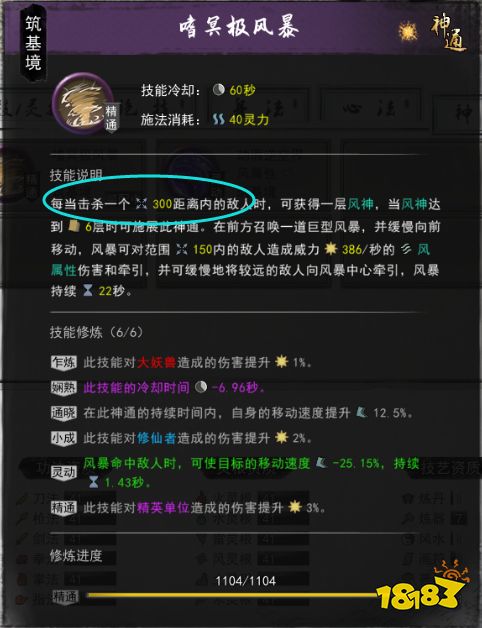The width and height of the screenshot is (482, 628).
Task: Click the cooldown clock icon beside 60秒
Action: pos(218,90)
